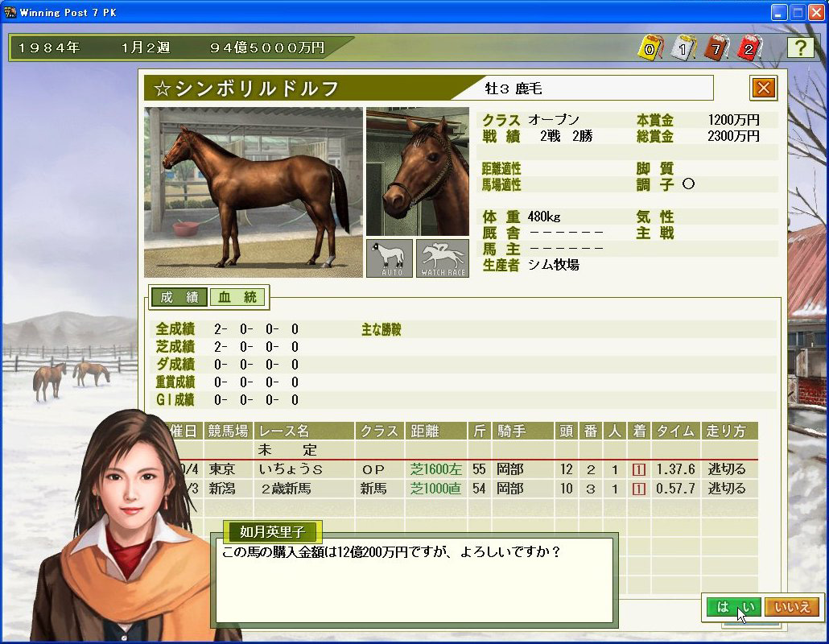Decline purchase with いいえ button

click(x=792, y=607)
